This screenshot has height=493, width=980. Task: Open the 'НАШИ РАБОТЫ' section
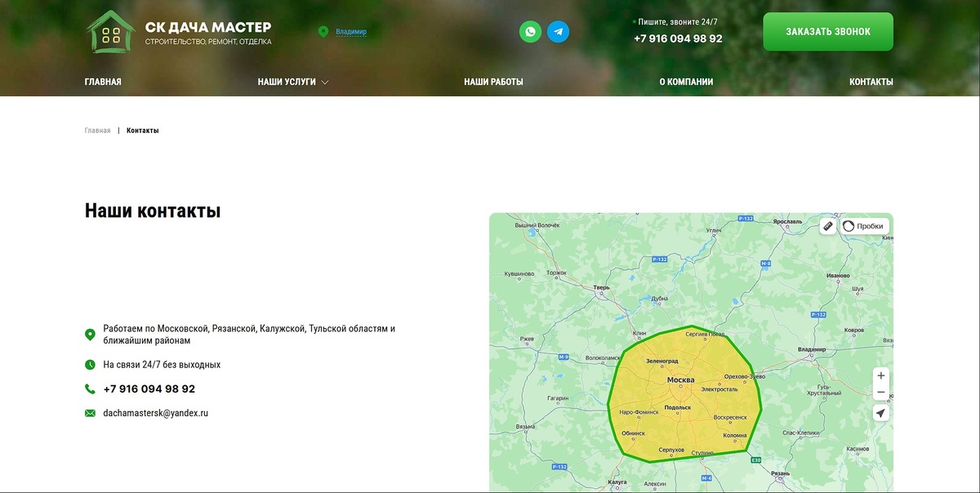493,82
